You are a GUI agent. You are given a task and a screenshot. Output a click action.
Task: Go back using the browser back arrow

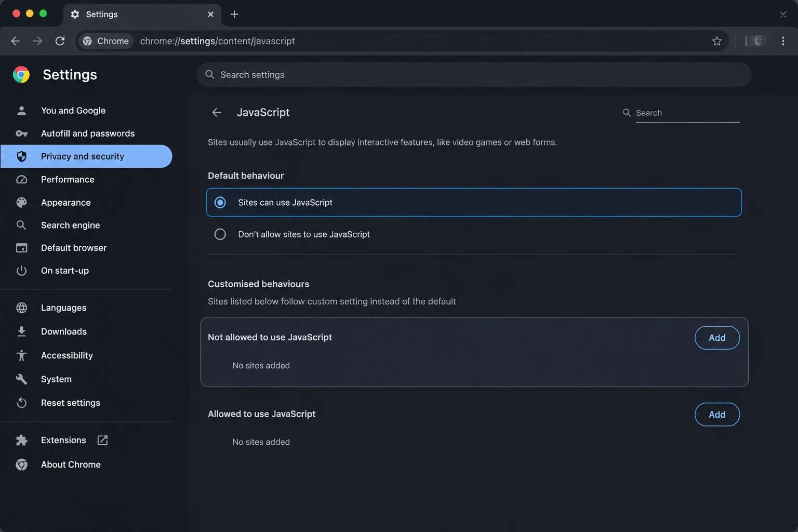16,41
